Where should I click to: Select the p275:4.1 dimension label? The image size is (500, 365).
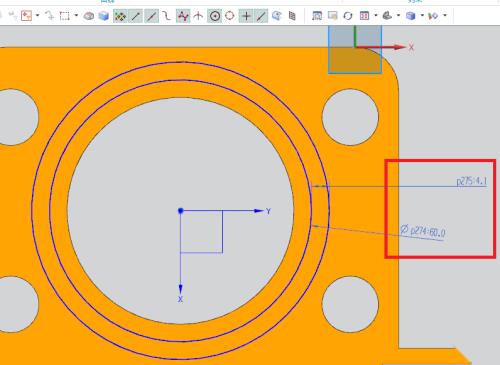coord(472,181)
